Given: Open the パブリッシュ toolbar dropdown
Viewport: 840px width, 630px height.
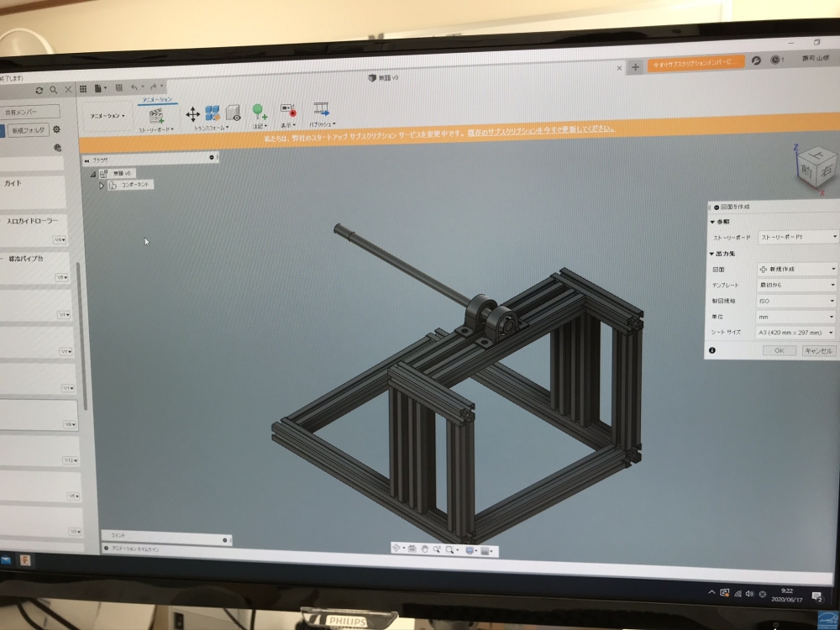Looking at the screenshot, I should point(322,124).
